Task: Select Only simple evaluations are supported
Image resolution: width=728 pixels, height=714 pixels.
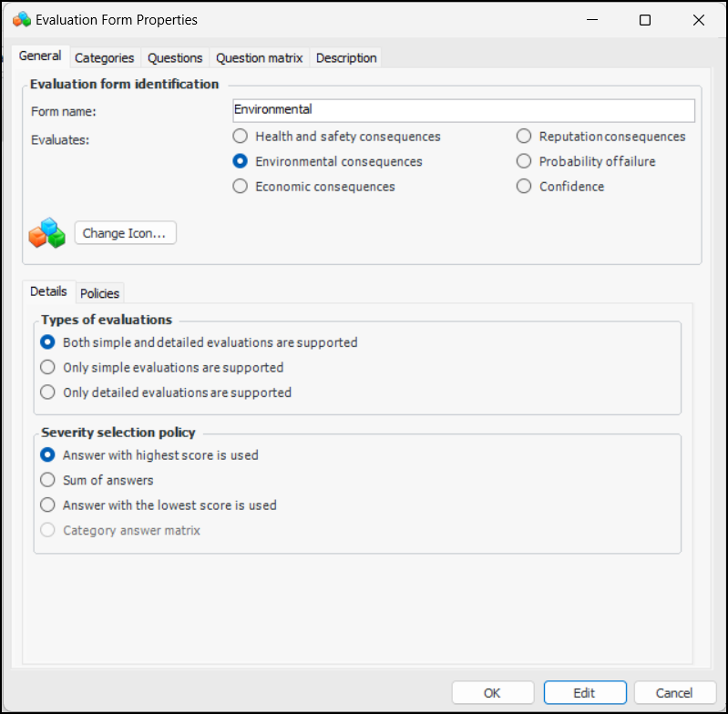Action: coord(48,368)
